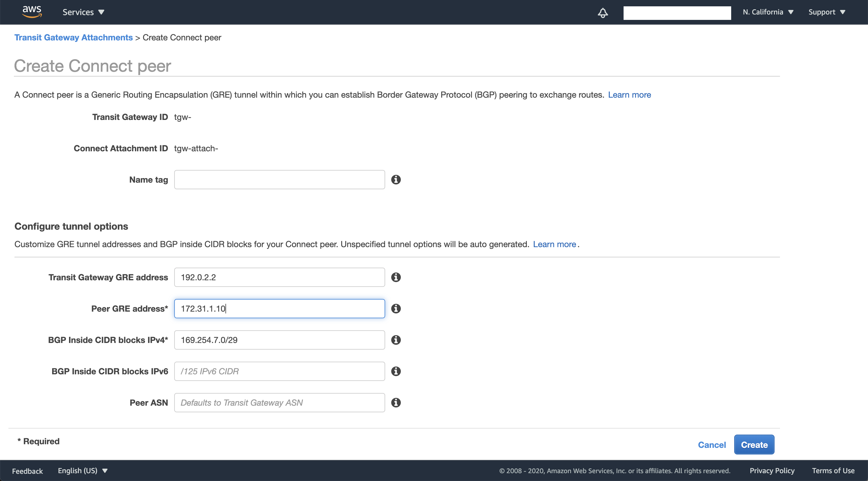The width and height of the screenshot is (868, 481).
Task: Open the English (US) language selector
Action: (x=83, y=470)
